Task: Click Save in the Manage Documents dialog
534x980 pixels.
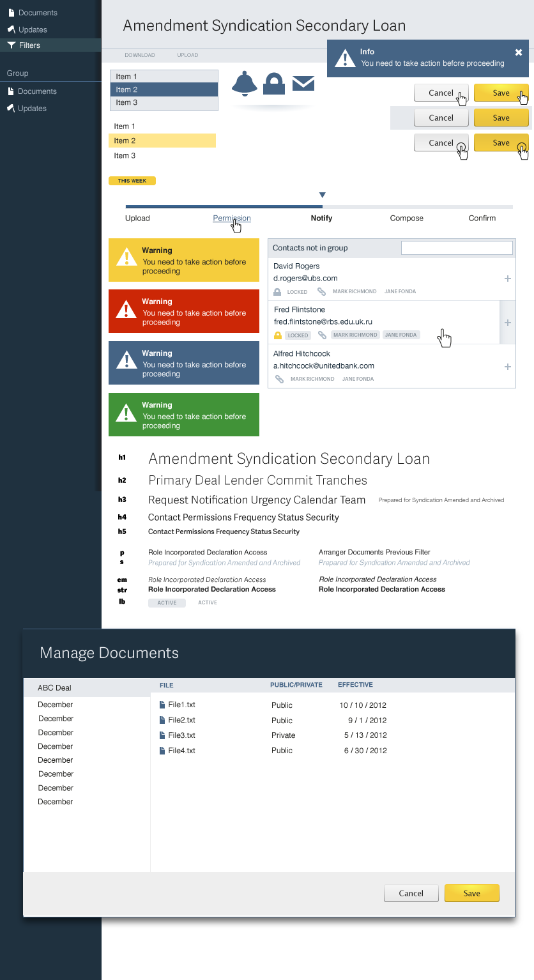Action: (472, 893)
